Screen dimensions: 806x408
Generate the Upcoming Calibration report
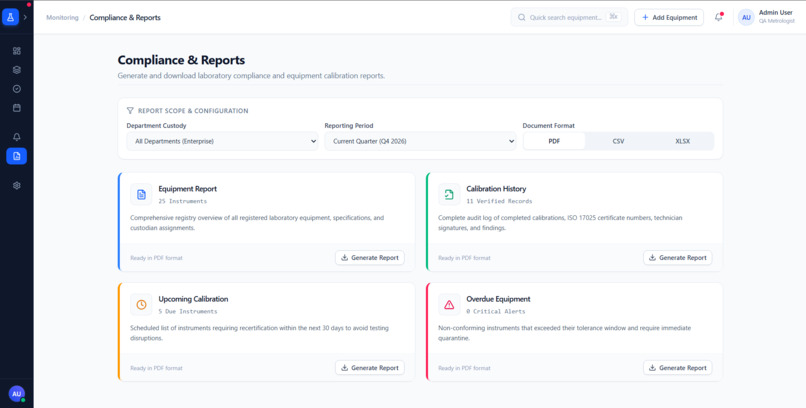tap(370, 368)
